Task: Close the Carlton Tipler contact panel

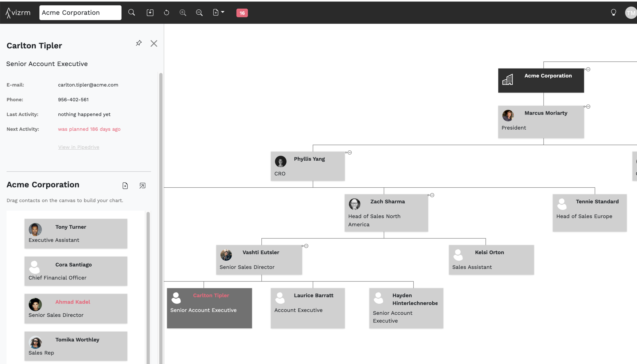Action: (154, 44)
